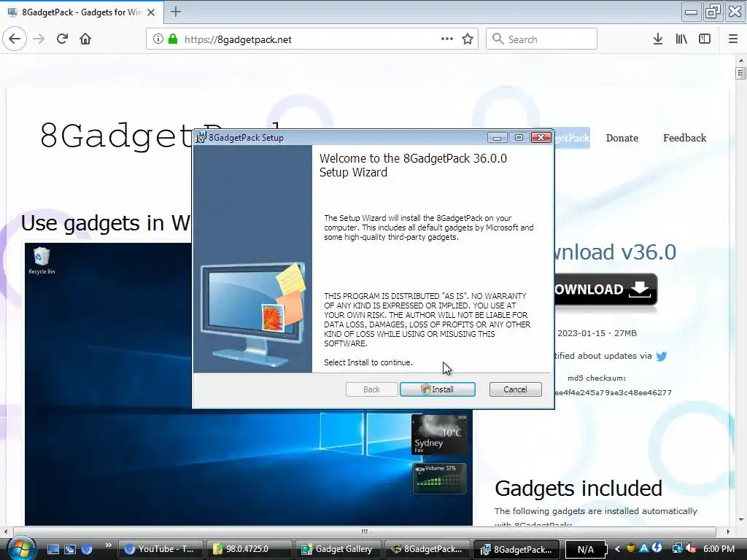Viewport: 747px width, 560px height.
Task: Click the vertical scrollbar up arrow
Action: 740,61
